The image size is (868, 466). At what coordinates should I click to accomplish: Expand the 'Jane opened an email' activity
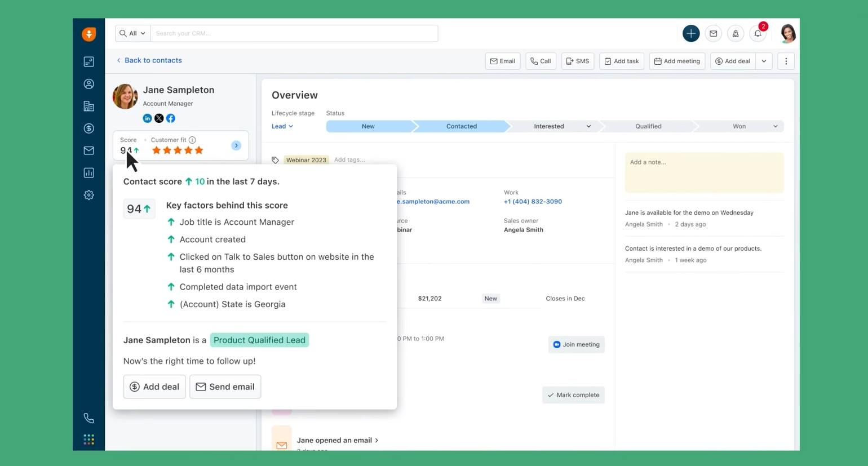[337, 440]
